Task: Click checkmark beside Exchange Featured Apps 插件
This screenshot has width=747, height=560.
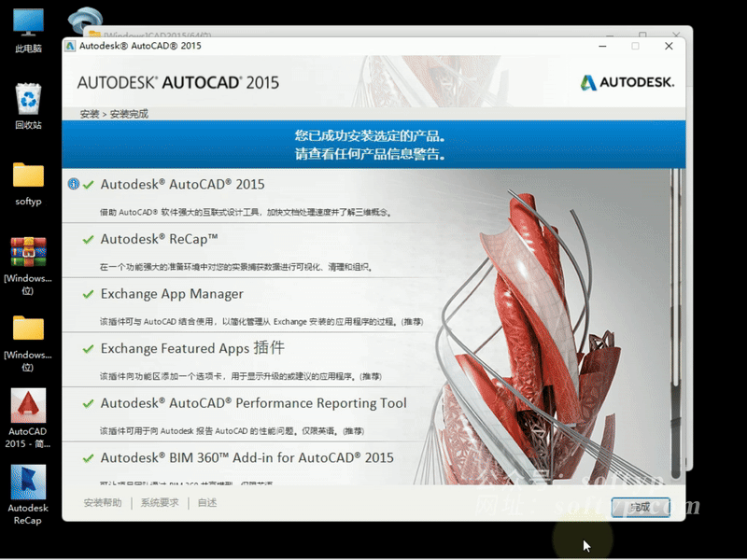Action: [x=88, y=348]
